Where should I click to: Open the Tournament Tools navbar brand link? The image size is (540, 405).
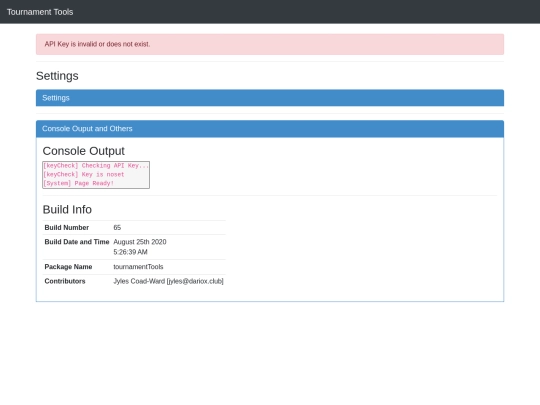click(x=40, y=12)
